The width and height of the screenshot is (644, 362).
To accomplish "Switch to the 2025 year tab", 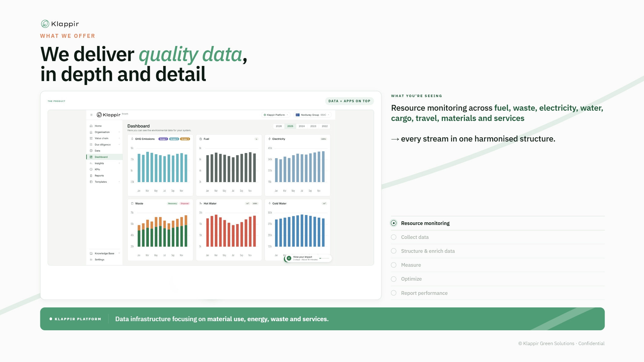I will [290, 126].
